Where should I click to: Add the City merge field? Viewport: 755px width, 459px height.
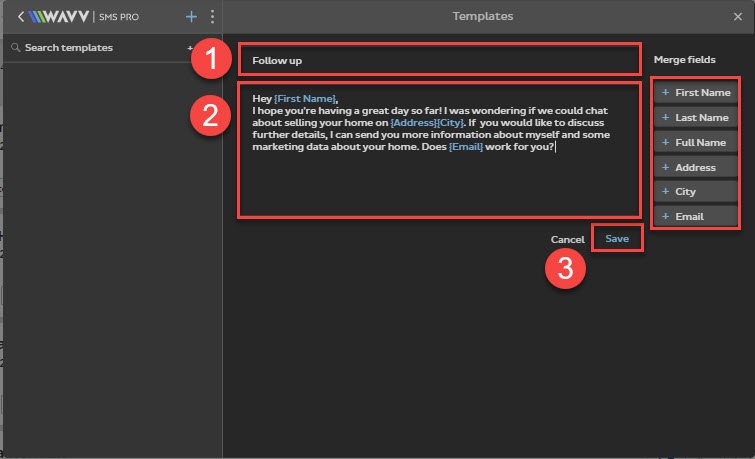695,191
